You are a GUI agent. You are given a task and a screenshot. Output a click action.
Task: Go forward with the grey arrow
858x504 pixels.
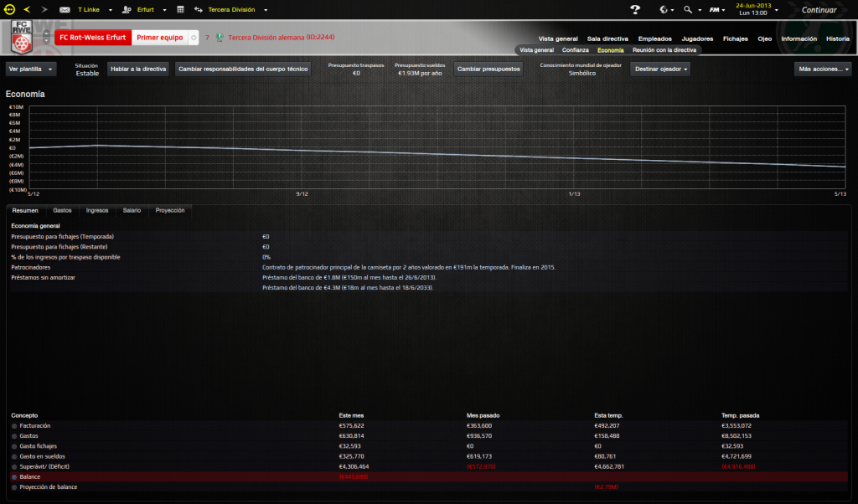pos(44,9)
